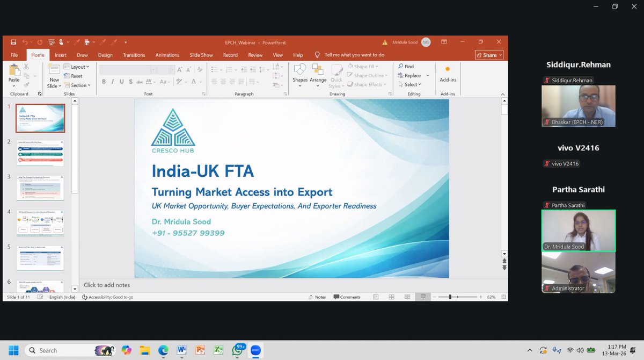The image size is (644, 360).
Task: Click the Shapes gallery icon
Action: [300, 69]
